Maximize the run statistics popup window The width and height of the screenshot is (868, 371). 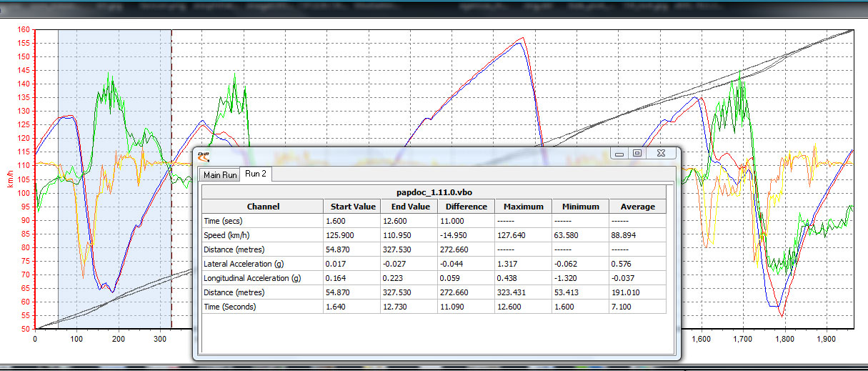(637, 153)
